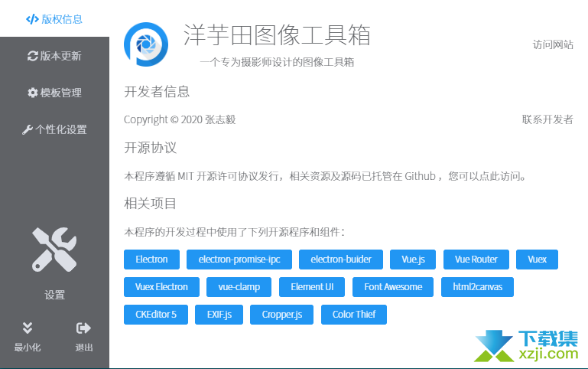
Task: Click the 最小化 double-chevron icon
Action: tap(27, 328)
